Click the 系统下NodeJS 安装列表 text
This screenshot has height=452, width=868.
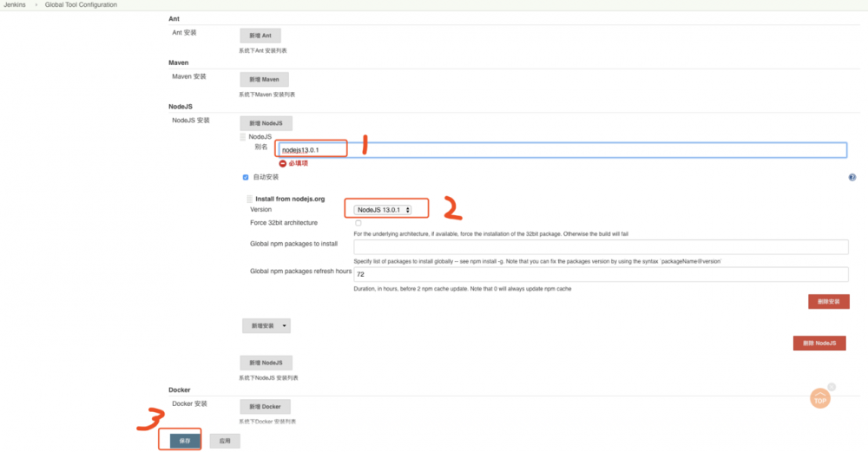[268, 378]
